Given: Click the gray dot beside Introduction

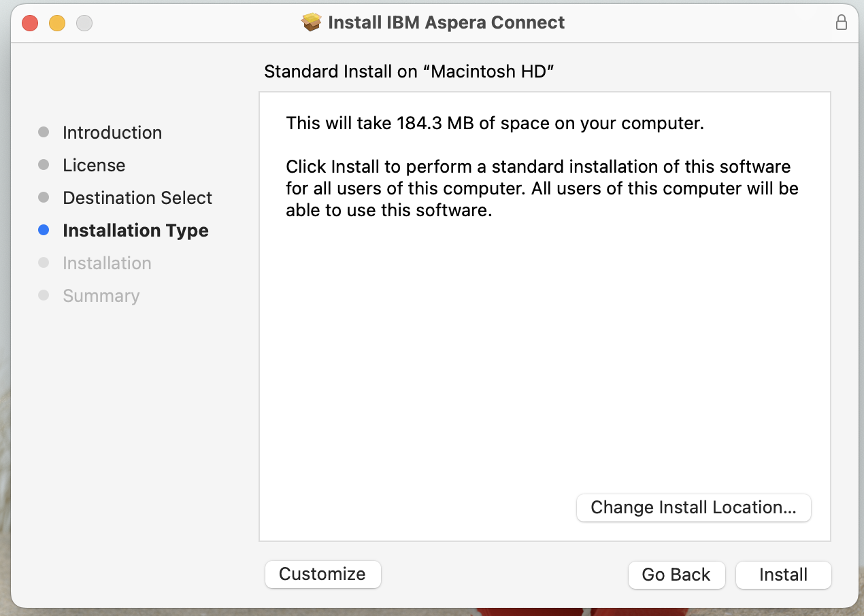Looking at the screenshot, I should 44,133.
